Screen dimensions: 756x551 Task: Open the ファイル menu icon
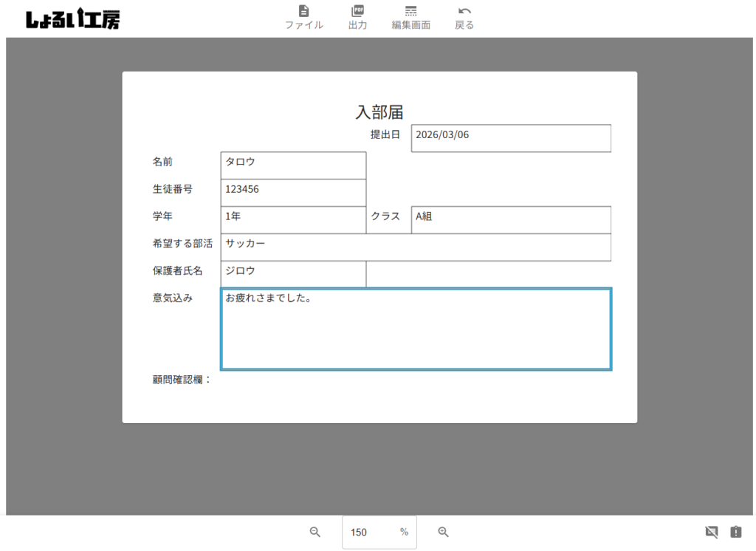tap(303, 11)
